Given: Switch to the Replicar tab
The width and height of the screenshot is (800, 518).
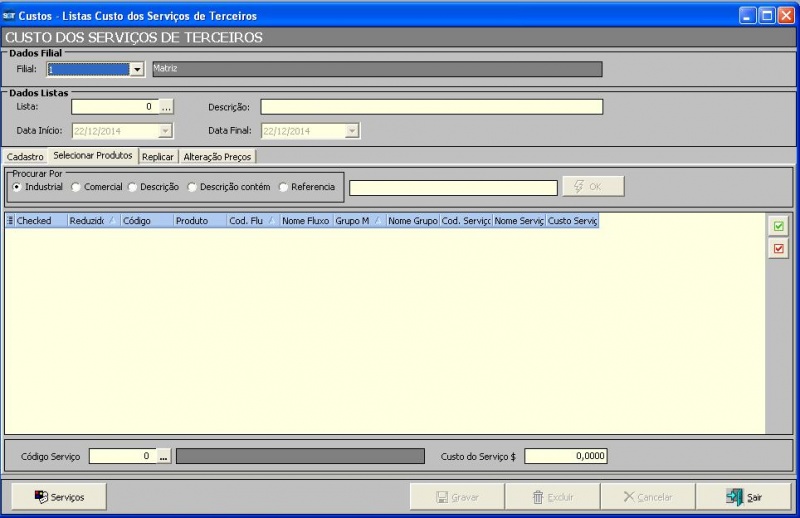Looking at the screenshot, I should click(x=158, y=157).
